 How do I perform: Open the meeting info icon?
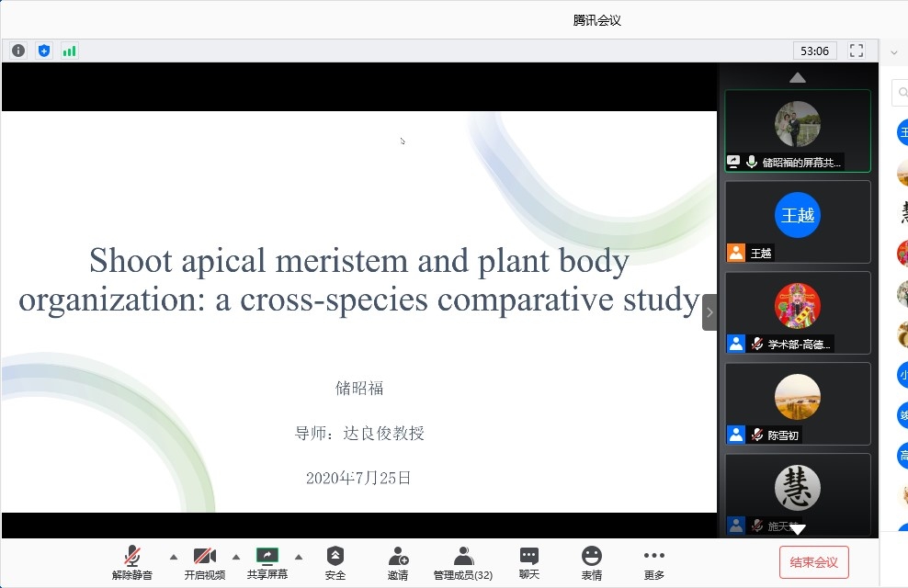click(18, 51)
